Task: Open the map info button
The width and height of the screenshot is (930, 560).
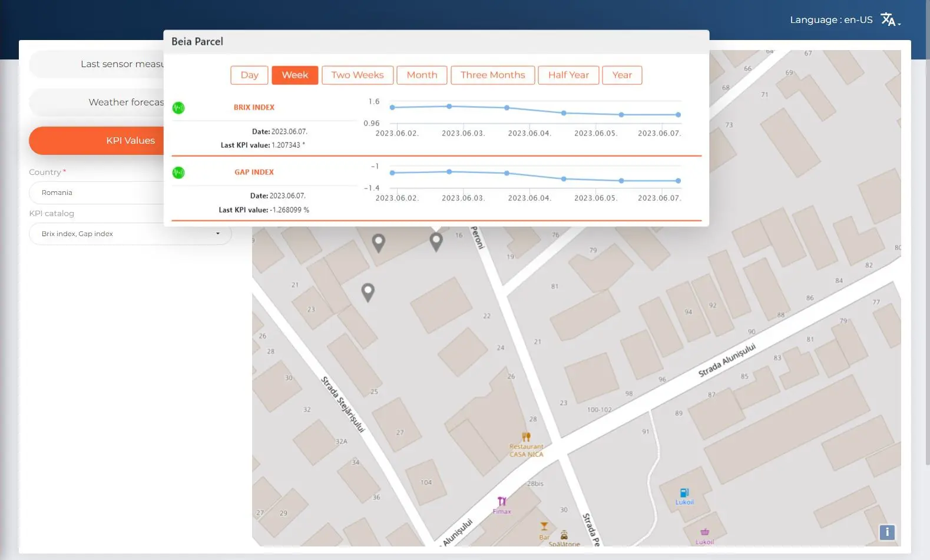Action: [x=887, y=532]
